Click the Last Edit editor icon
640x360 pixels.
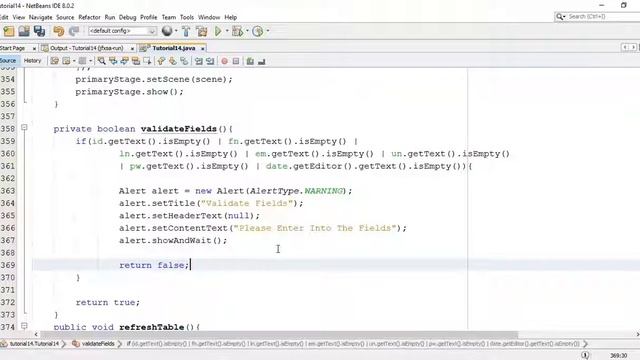[54, 61]
